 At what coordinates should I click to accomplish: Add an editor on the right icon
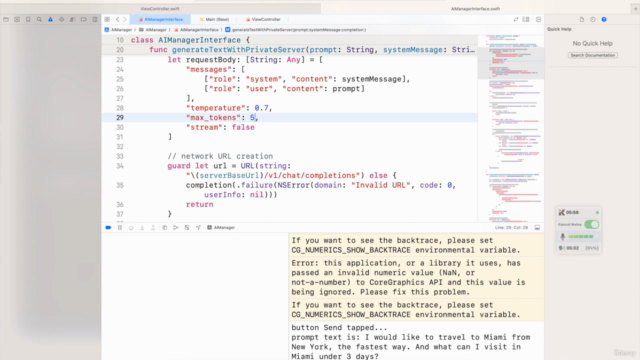point(538,19)
